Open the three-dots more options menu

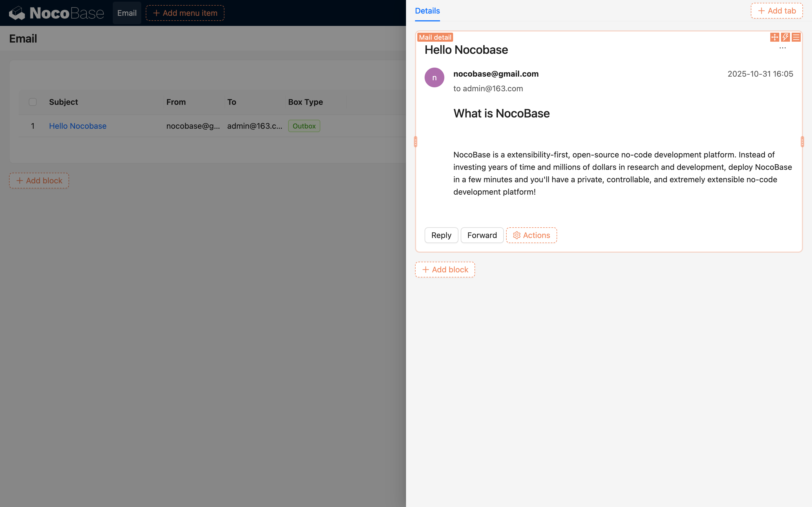pyautogui.click(x=782, y=48)
